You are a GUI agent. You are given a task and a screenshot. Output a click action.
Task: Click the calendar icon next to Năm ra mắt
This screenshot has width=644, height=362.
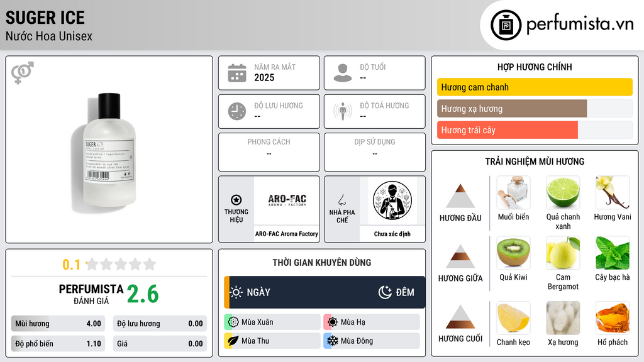click(237, 73)
